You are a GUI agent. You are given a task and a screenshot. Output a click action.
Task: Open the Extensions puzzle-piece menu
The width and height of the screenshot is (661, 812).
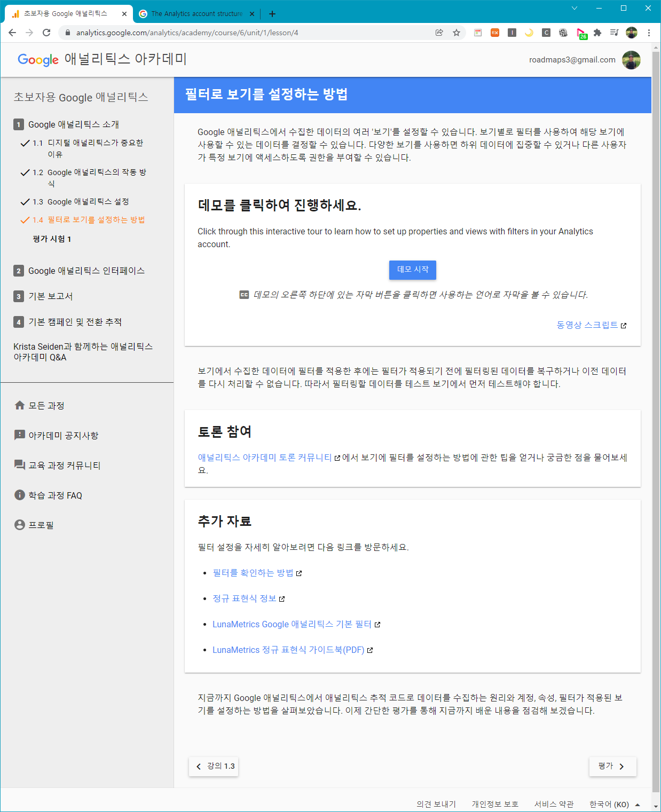click(597, 33)
